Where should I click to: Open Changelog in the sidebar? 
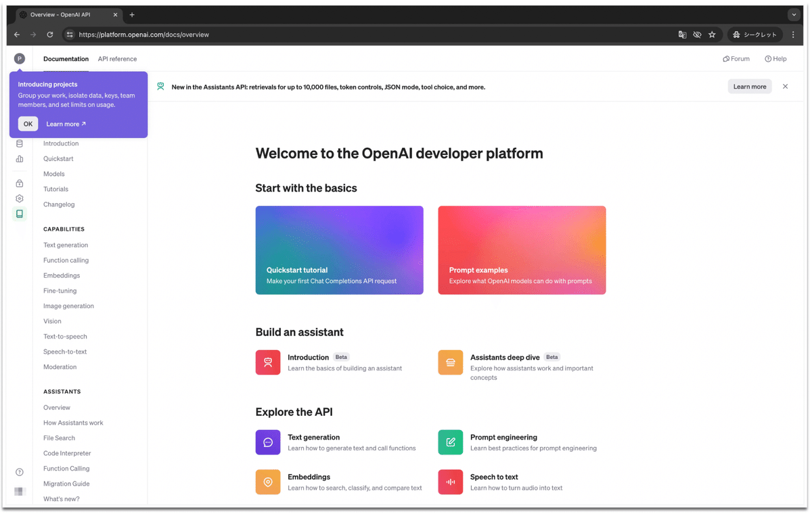click(59, 205)
